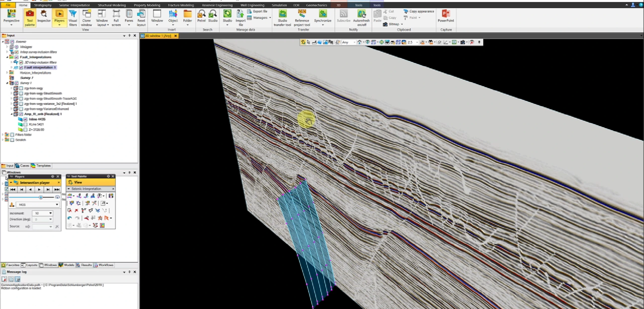
Task: Toggle Filters folder checkbox
Action: pyautogui.click(x=12, y=135)
